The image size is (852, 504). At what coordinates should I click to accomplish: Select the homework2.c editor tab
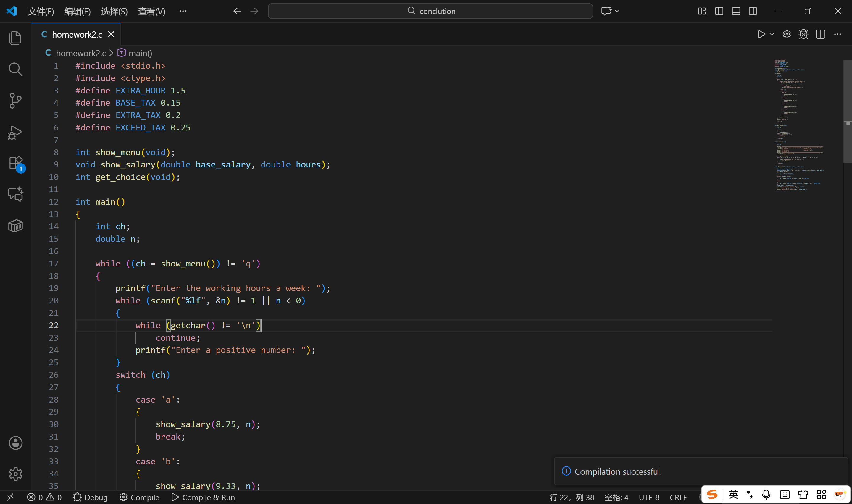pyautogui.click(x=77, y=34)
